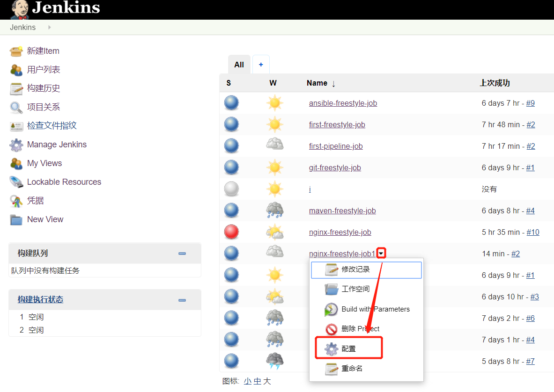This screenshot has width=554, height=392.
Task: Click the 项目关系 magnifier icon
Action: tap(16, 107)
